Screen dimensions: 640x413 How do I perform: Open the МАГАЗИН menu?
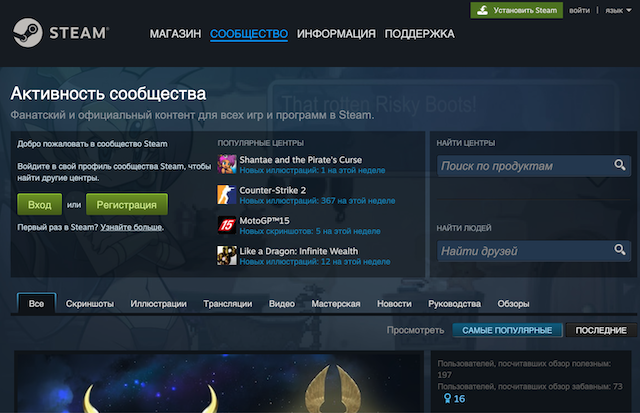pyautogui.click(x=175, y=33)
